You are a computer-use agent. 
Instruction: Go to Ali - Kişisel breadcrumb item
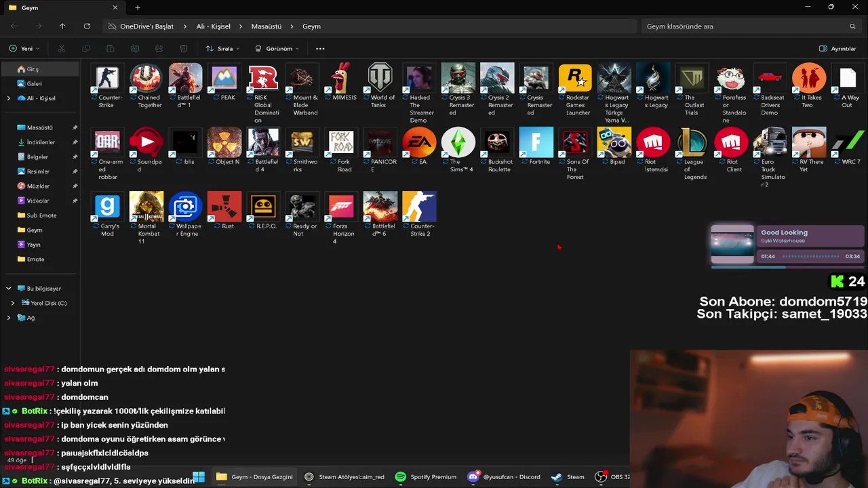[213, 26]
